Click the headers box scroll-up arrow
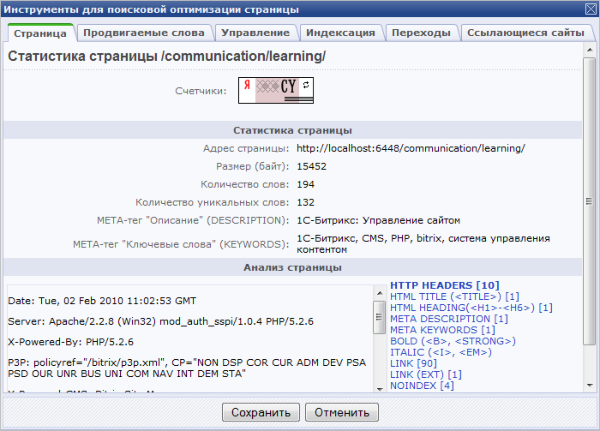Viewport: 600px width, 431px height. click(380, 293)
